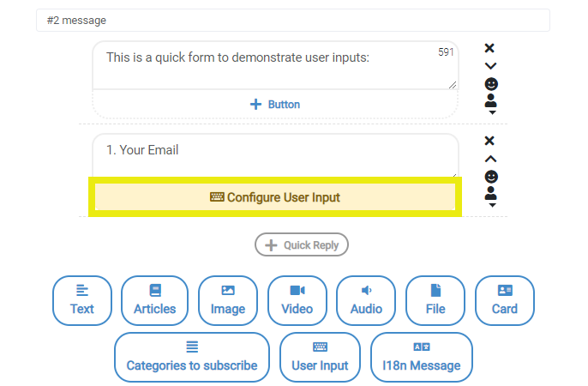
Task: Open emoji picker for first message
Action: click(x=491, y=84)
